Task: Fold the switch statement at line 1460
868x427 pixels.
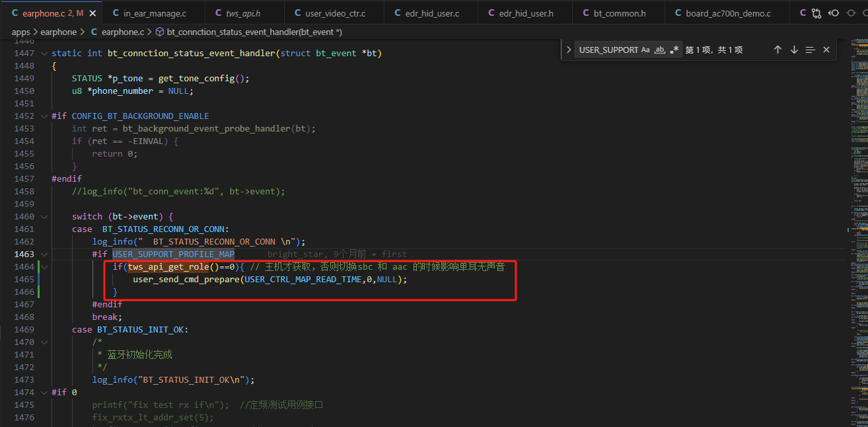Action: pyautogui.click(x=44, y=217)
